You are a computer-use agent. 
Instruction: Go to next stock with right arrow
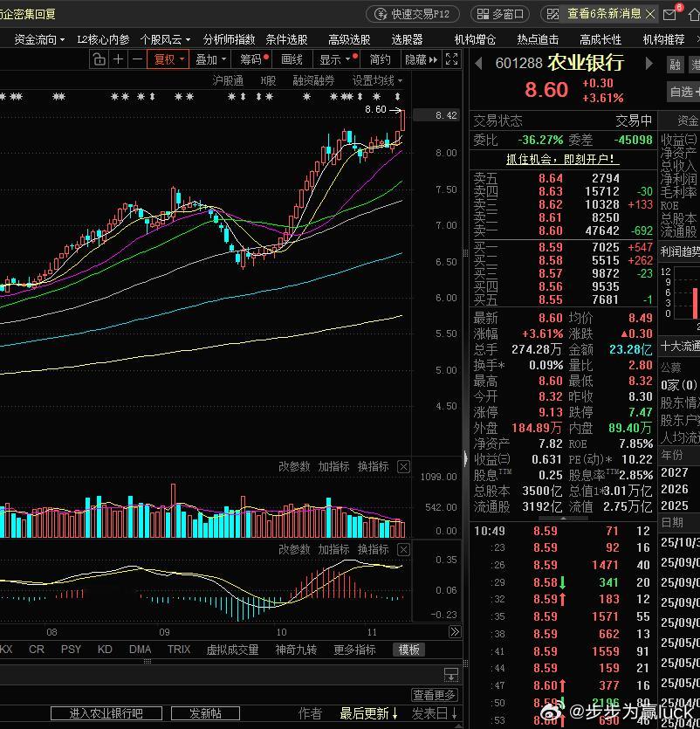coord(649,63)
